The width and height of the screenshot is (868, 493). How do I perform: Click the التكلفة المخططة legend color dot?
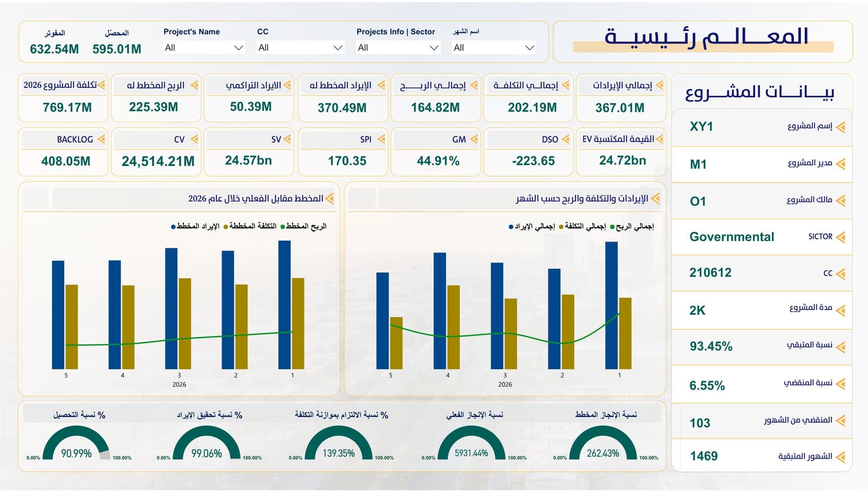(x=226, y=227)
